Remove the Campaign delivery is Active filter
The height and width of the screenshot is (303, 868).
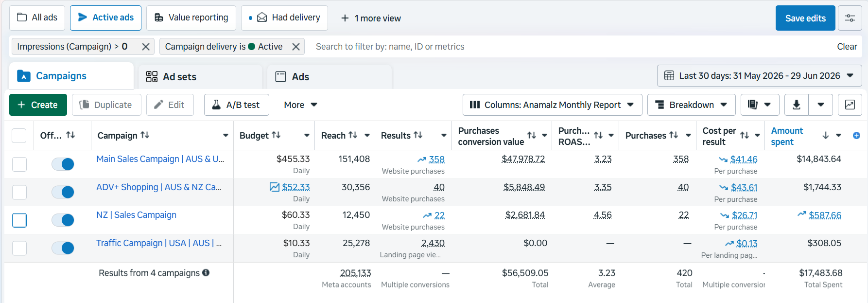click(295, 47)
